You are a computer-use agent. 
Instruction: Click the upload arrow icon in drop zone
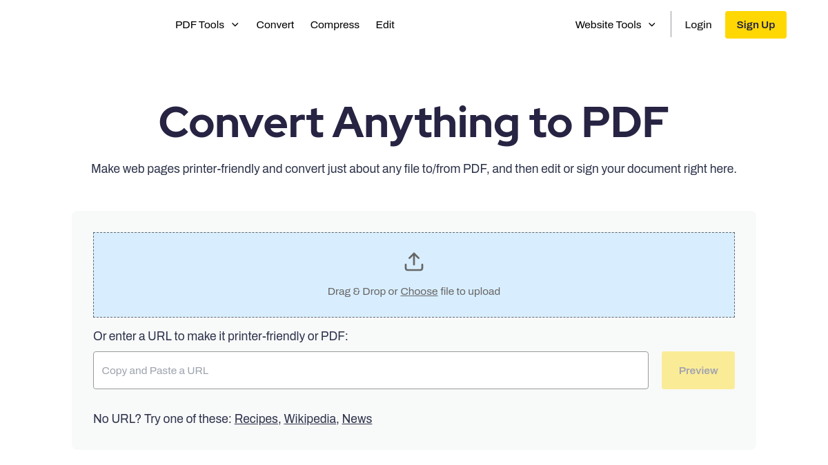(x=413, y=262)
